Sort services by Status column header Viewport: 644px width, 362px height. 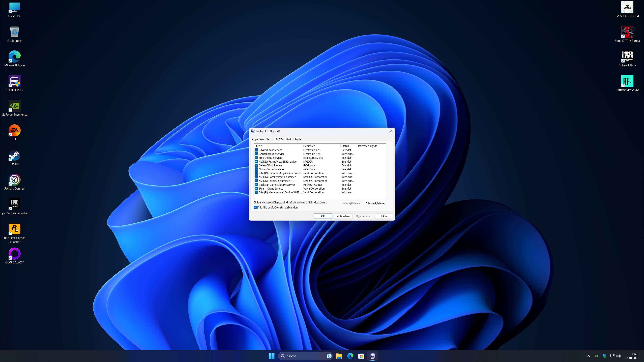point(345,146)
